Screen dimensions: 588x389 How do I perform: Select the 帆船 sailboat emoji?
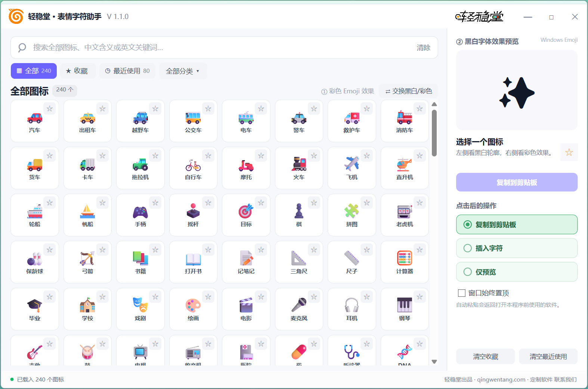[87, 215]
